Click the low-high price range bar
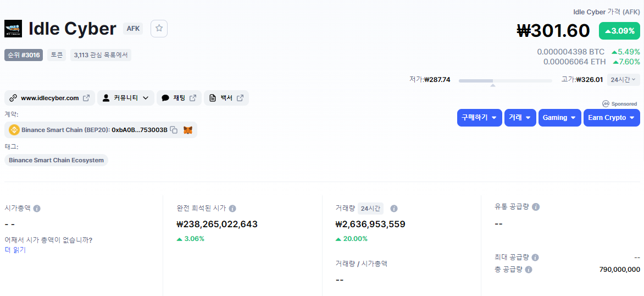The height and width of the screenshot is (296, 644). coord(505,80)
